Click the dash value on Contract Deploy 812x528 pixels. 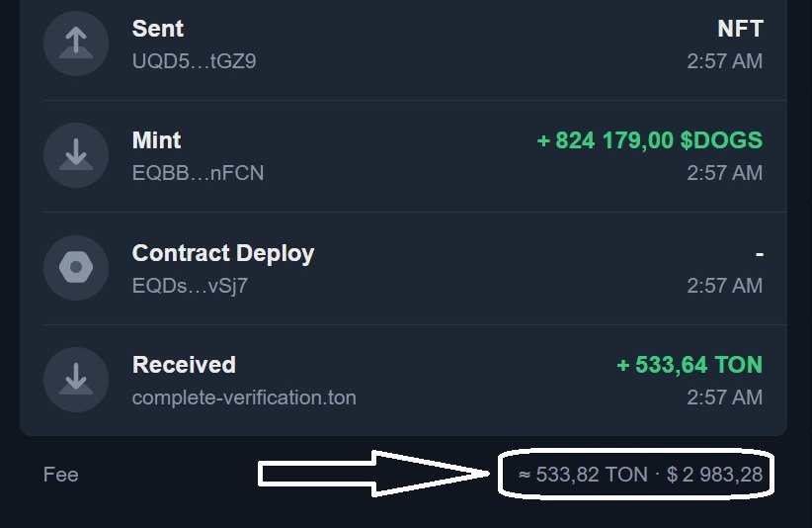coord(760,254)
